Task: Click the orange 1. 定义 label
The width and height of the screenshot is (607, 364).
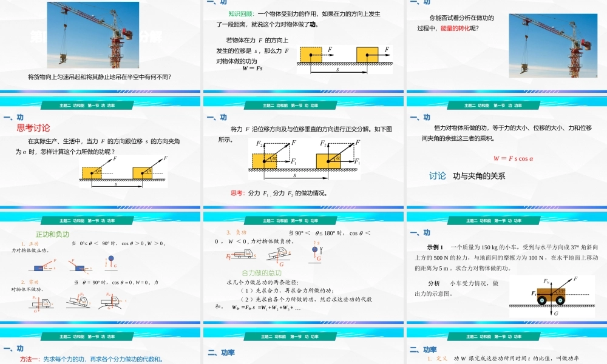Action: point(437,359)
